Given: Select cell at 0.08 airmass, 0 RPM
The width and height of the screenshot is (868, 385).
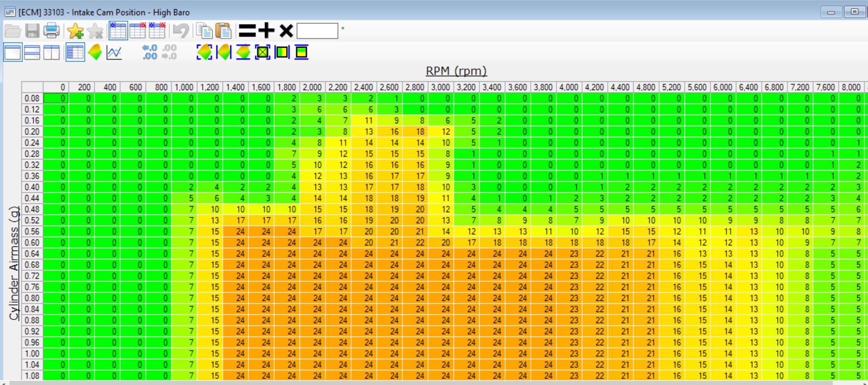Looking at the screenshot, I should tap(56, 98).
